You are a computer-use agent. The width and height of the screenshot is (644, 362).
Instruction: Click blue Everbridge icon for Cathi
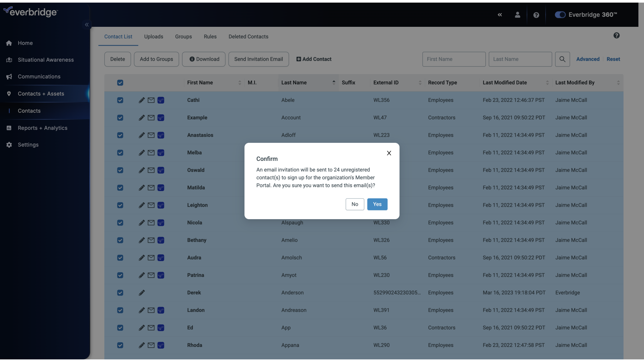(161, 100)
